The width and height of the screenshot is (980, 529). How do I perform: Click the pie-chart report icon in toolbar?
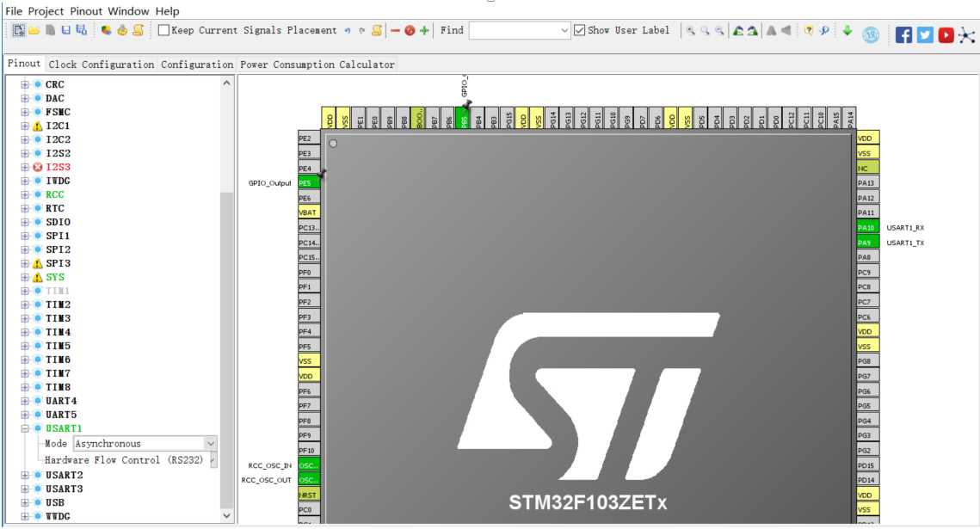coord(106,30)
